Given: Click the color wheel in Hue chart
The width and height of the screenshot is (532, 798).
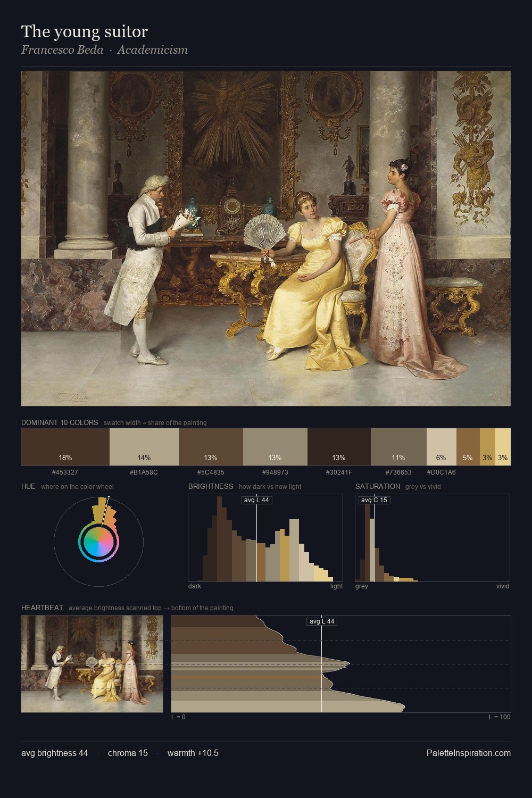Looking at the screenshot, I should tap(98, 542).
